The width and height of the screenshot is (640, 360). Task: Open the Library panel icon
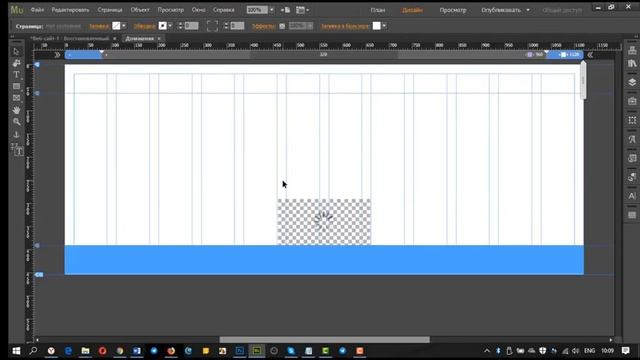632,64
